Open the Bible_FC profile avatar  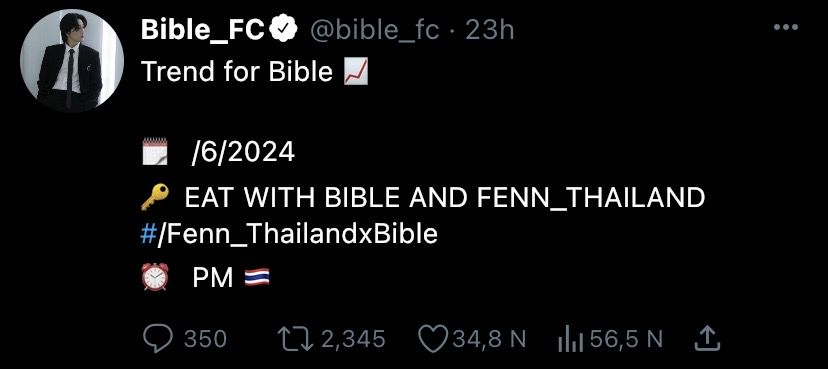pos(72,61)
